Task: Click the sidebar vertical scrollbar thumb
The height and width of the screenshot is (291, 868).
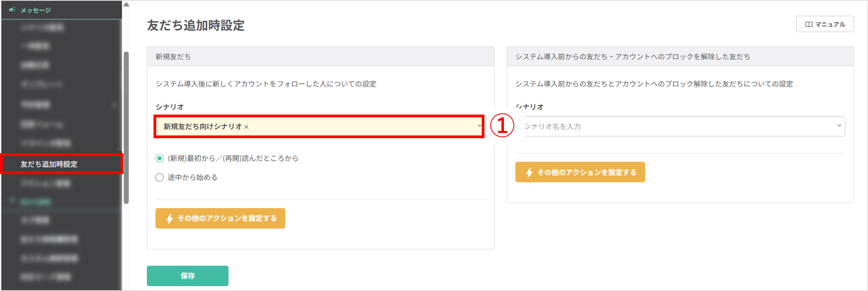Action: (x=126, y=128)
